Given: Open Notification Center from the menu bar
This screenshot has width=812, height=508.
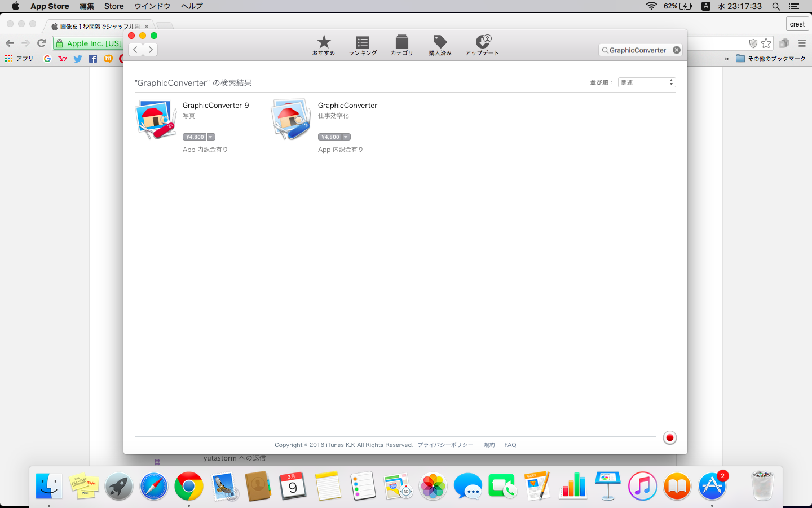Looking at the screenshot, I should [x=794, y=6].
